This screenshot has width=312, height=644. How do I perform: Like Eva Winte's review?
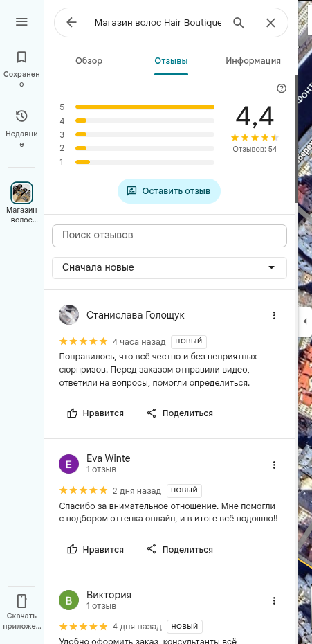pyautogui.click(x=95, y=550)
